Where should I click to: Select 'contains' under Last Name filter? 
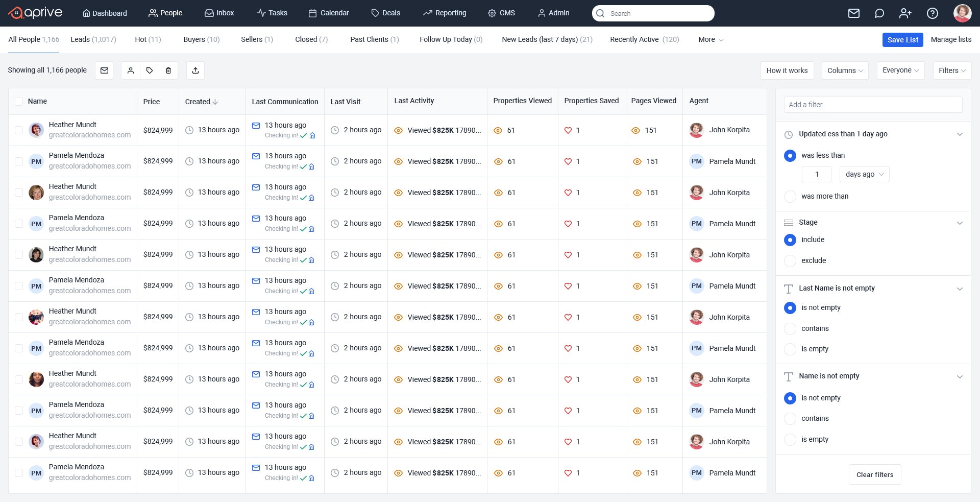point(790,329)
